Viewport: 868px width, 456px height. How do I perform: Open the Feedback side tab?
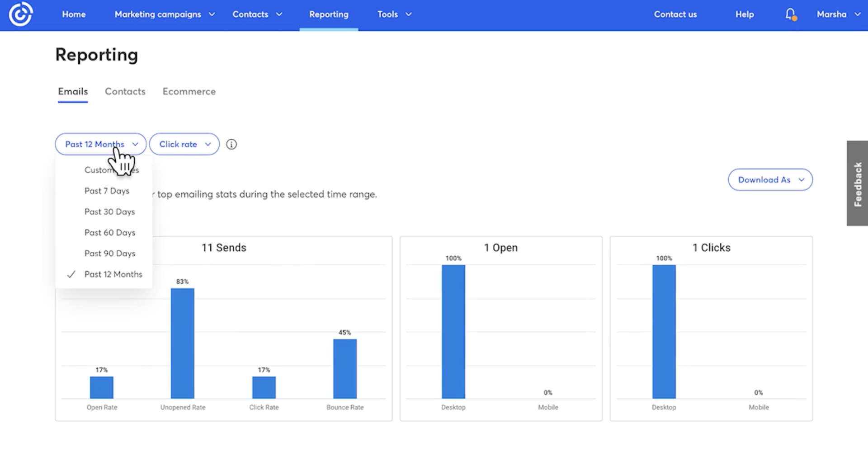point(857,183)
